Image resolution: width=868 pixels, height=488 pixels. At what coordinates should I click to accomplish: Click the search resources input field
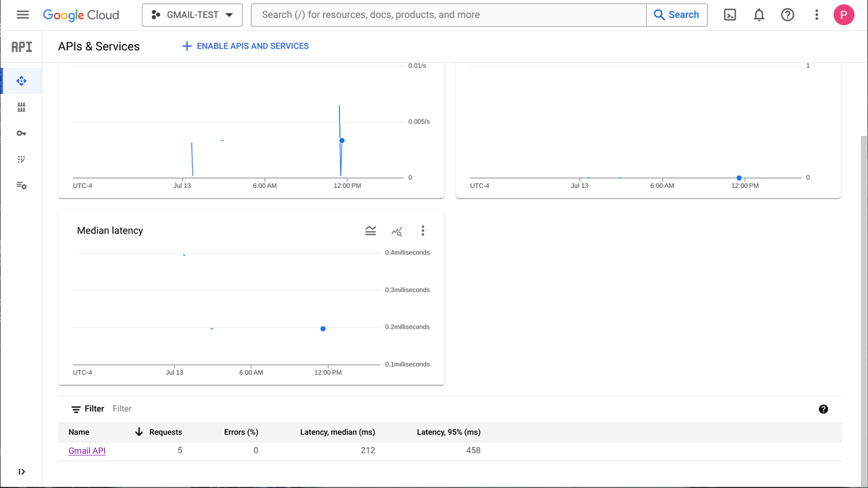[448, 14]
